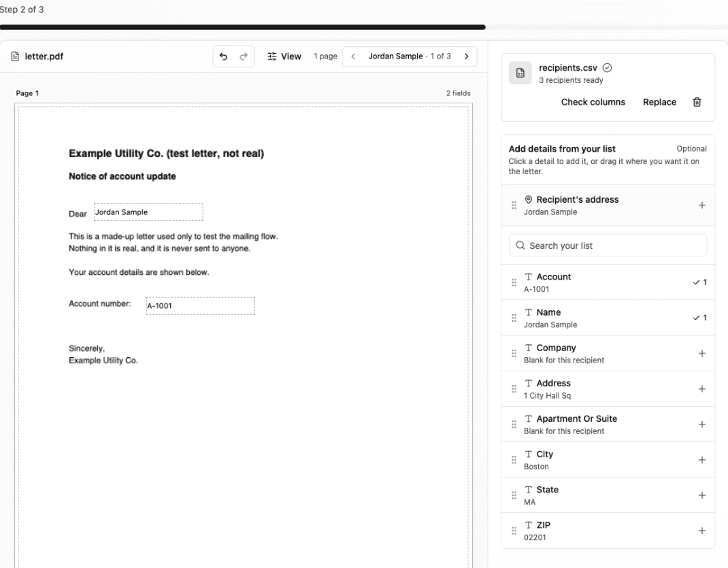Click the State detail label

548,490
